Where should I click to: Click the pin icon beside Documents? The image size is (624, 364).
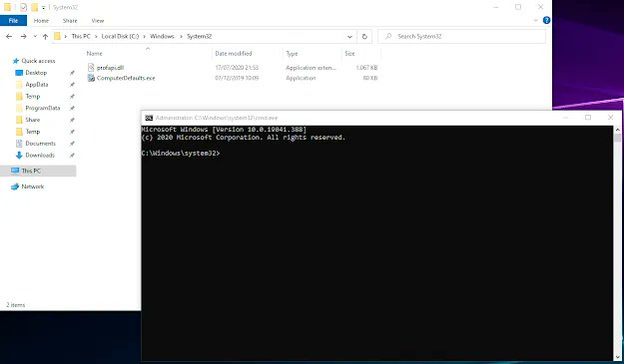click(x=72, y=144)
